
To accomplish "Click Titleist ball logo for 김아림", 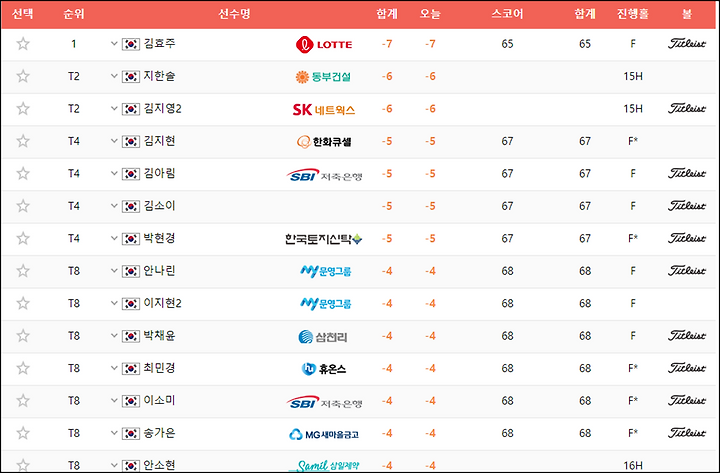I will (x=686, y=173).
